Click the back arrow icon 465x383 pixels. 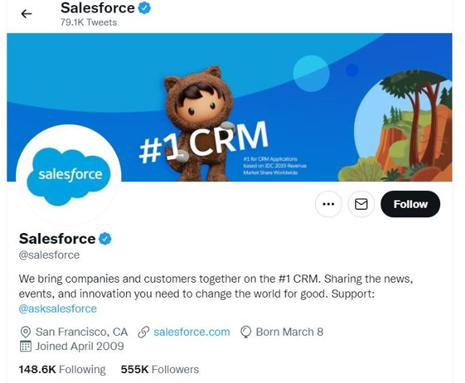26,14
